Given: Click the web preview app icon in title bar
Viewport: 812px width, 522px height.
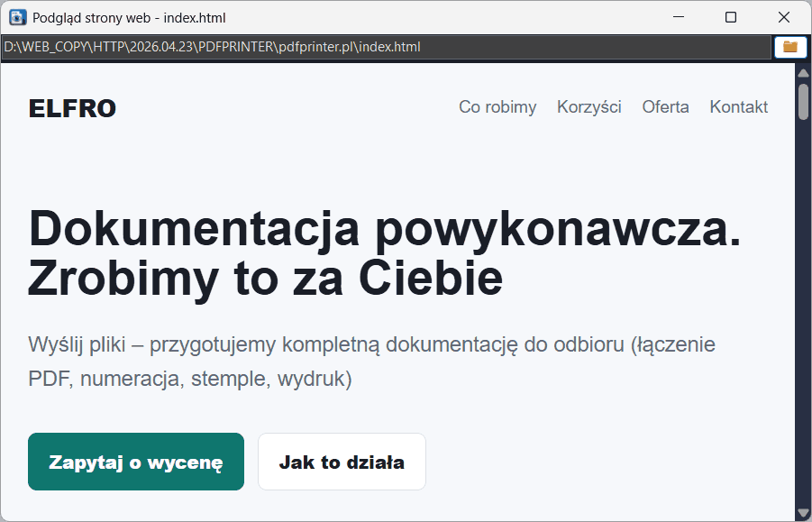Looking at the screenshot, I should [x=17, y=17].
